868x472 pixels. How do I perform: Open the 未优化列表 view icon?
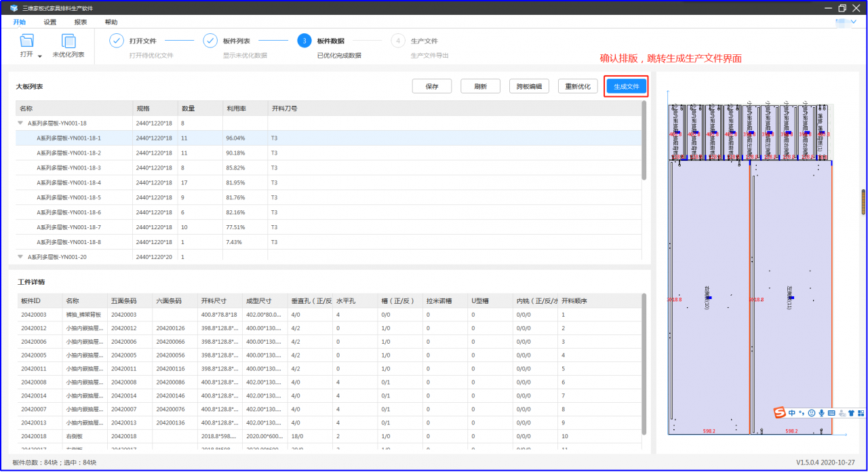tap(68, 41)
